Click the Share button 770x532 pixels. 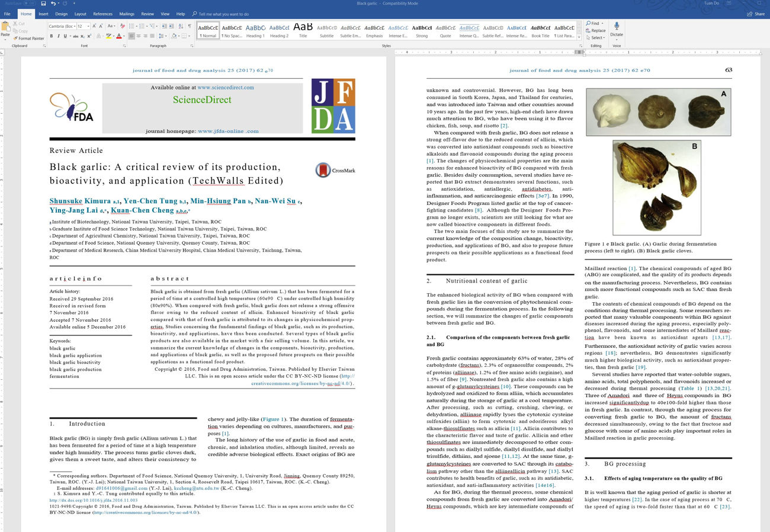756,14
